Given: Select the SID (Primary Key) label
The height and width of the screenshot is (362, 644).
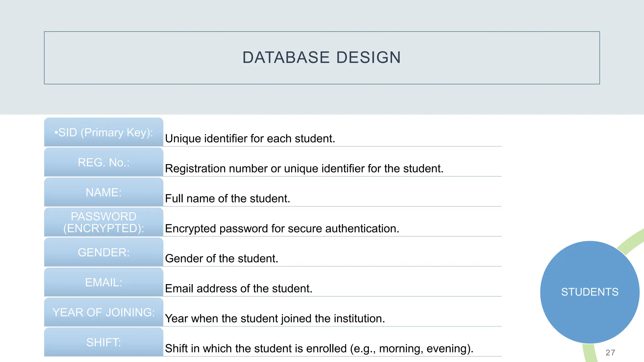Looking at the screenshot, I should (104, 132).
